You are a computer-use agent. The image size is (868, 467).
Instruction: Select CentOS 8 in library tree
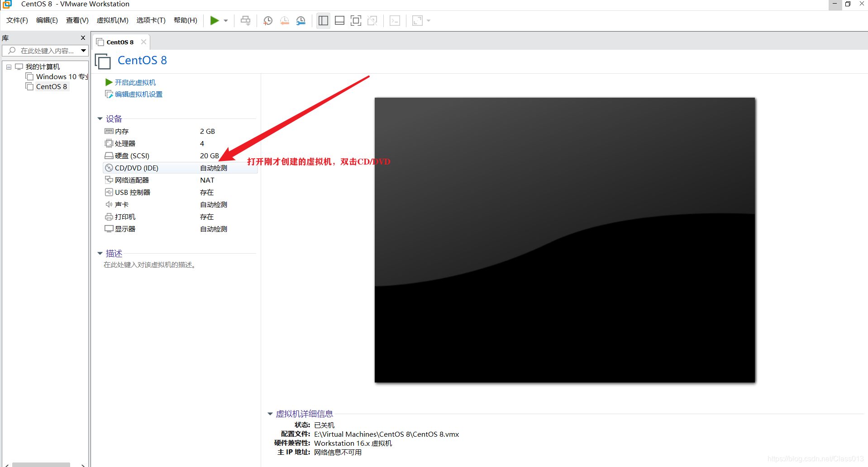click(x=52, y=87)
